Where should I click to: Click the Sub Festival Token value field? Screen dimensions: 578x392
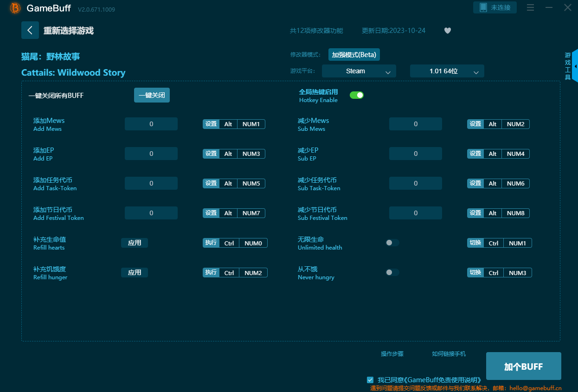416,213
